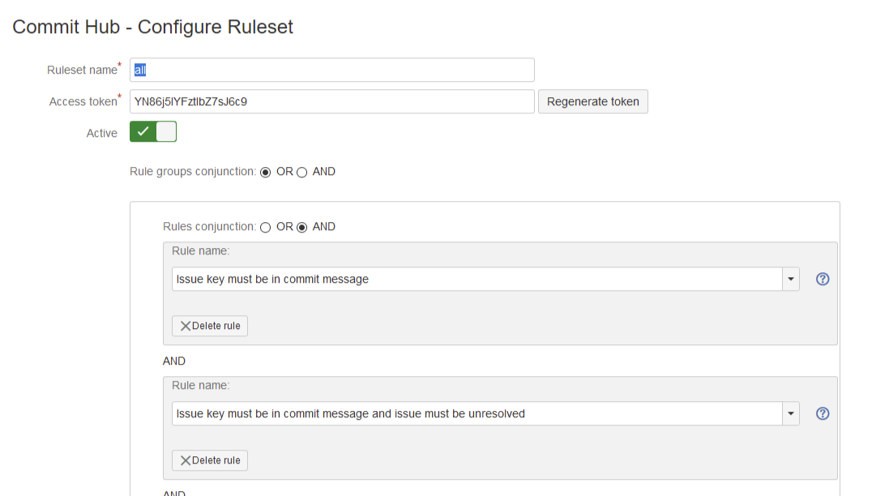Delete the second rule about unresolved issues

(210, 461)
